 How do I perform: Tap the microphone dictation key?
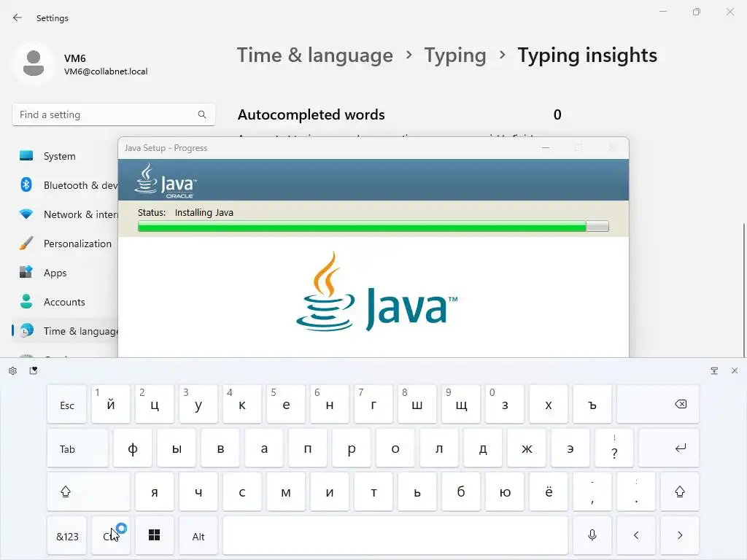pyautogui.click(x=592, y=536)
